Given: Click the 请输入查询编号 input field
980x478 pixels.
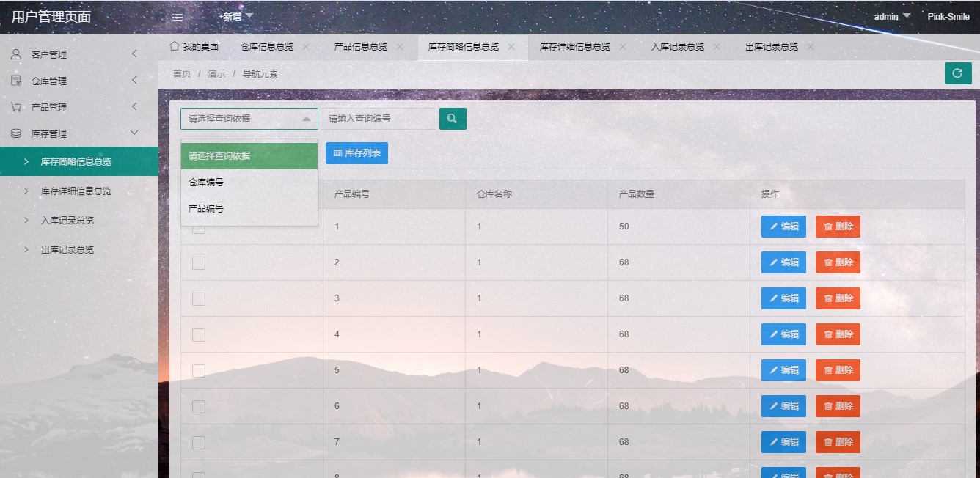Looking at the screenshot, I should (379, 118).
